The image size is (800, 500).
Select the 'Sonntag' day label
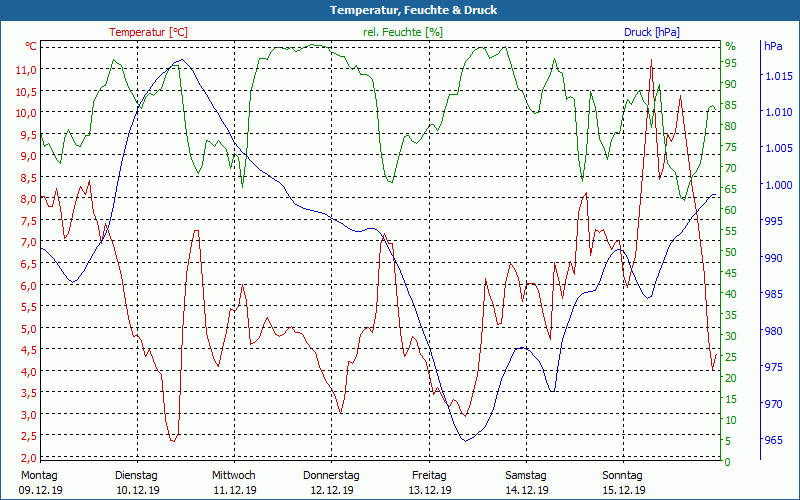click(623, 475)
